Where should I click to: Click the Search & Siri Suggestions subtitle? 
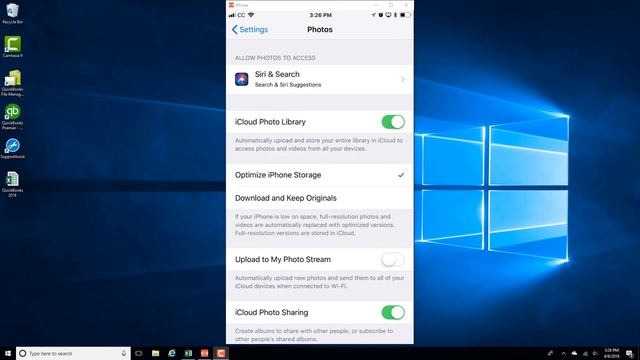coord(288,85)
